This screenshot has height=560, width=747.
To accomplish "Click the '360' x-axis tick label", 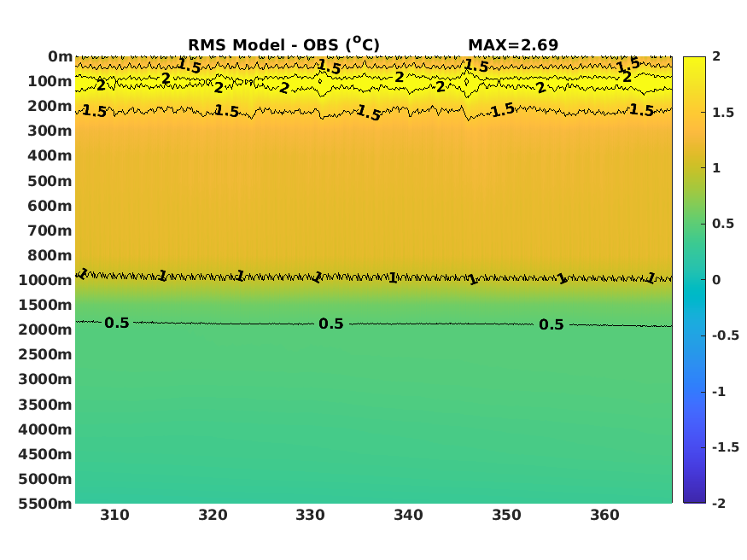I will click(604, 515).
